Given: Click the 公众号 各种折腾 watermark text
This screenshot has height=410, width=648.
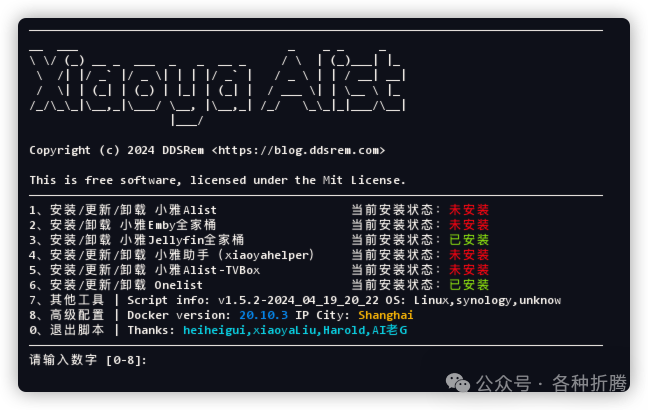Looking at the screenshot, I should [552, 383].
